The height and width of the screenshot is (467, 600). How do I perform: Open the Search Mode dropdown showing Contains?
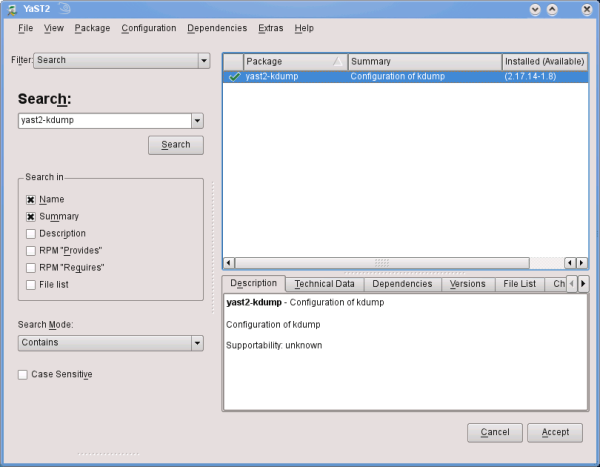pyautogui.click(x=111, y=343)
